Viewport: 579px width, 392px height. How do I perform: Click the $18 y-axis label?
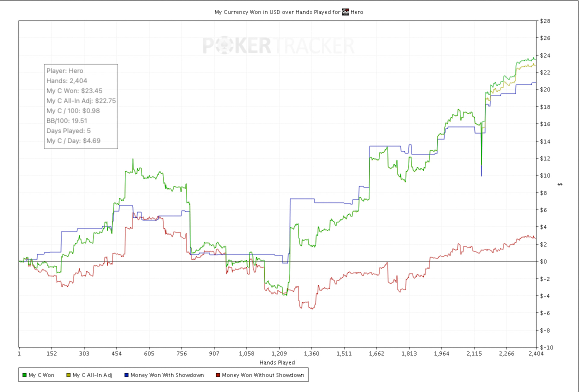click(x=545, y=107)
